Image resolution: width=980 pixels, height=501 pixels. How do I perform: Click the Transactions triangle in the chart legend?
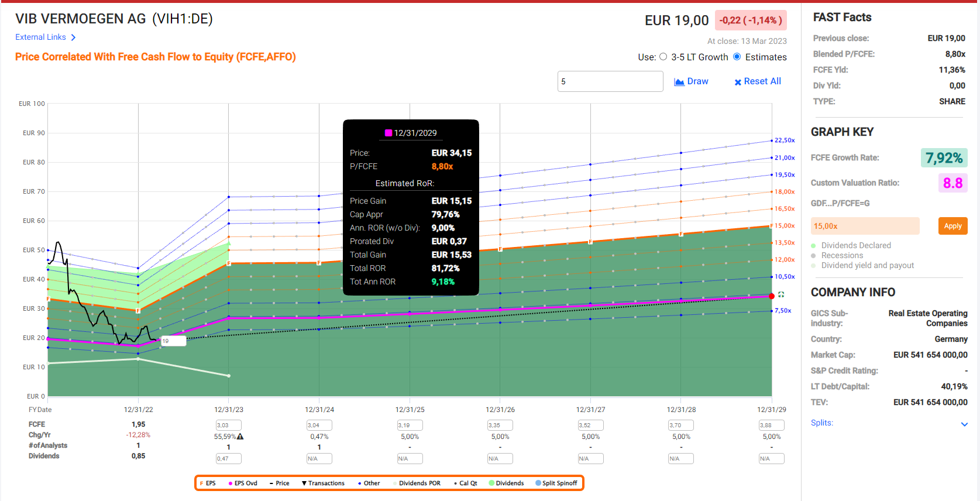click(x=304, y=483)
